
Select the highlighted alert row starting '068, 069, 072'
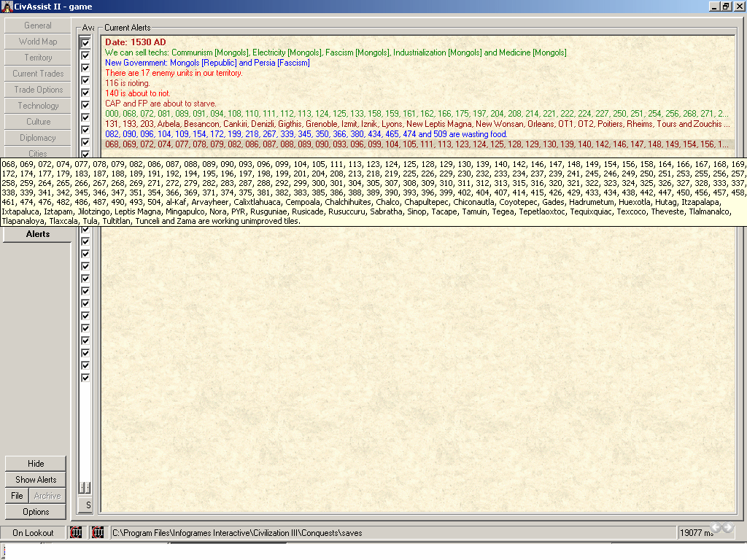417,144
